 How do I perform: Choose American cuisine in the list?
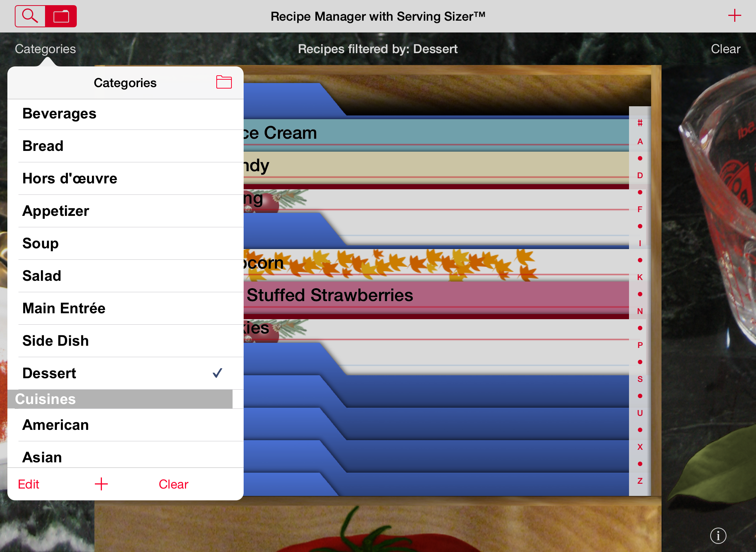click(55, 425)
